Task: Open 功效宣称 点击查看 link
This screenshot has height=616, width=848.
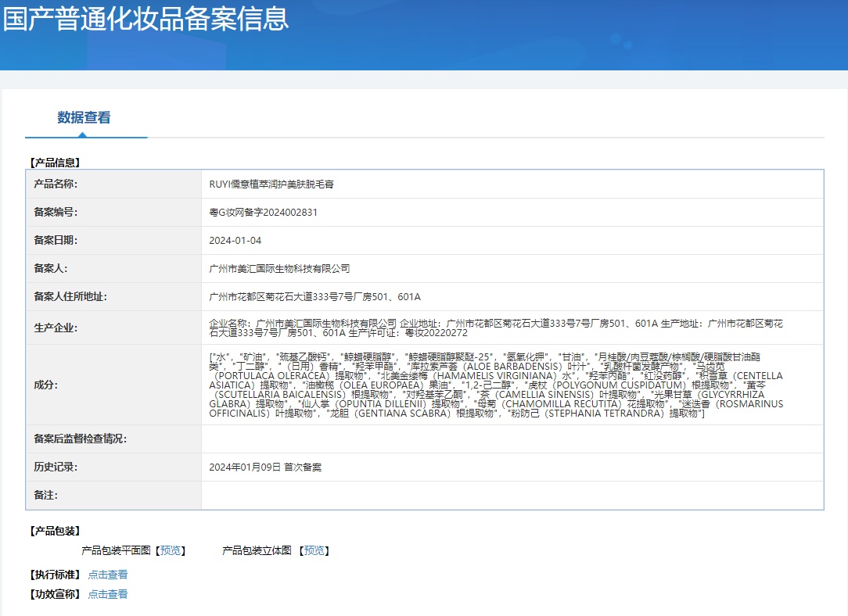Action: [108, 594]
